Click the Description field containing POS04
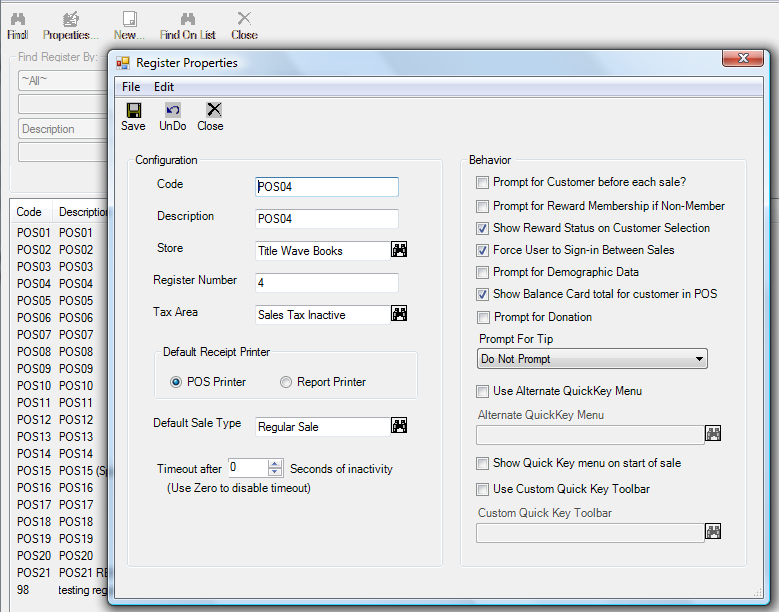The image size is (779, 612). coord(327,219)
